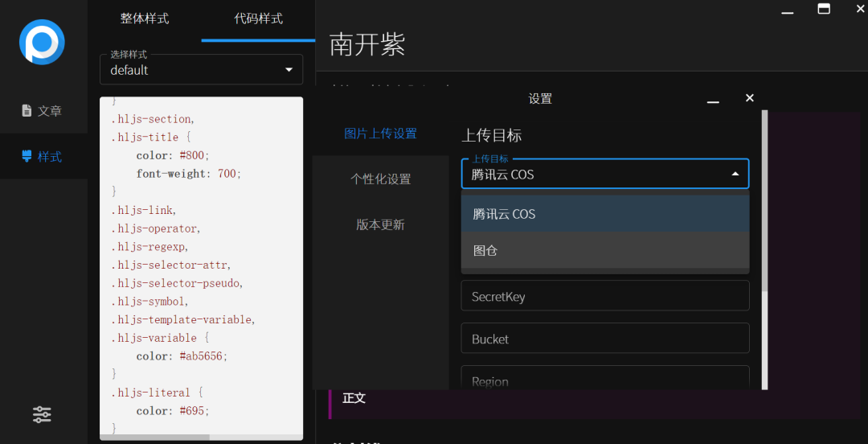Collapse the 上传目标 combo box
Viewport: 868px width, 444px height.
pyautogui.click(x=605, y=175)
